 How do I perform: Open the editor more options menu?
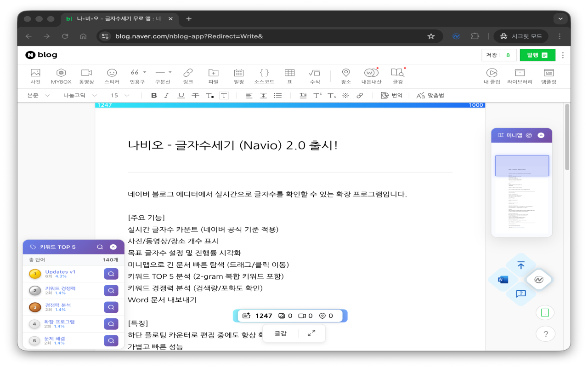click(563, 55)
